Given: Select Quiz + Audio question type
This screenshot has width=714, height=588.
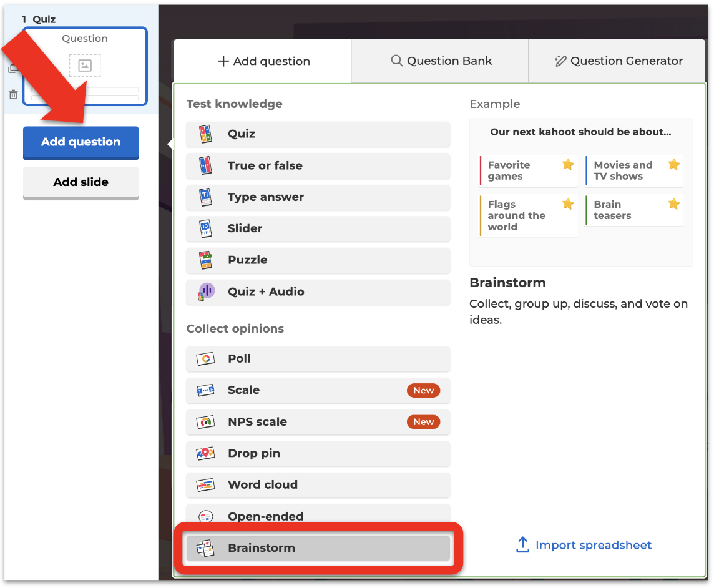Looking at the screenshot, I should [318, 292].
